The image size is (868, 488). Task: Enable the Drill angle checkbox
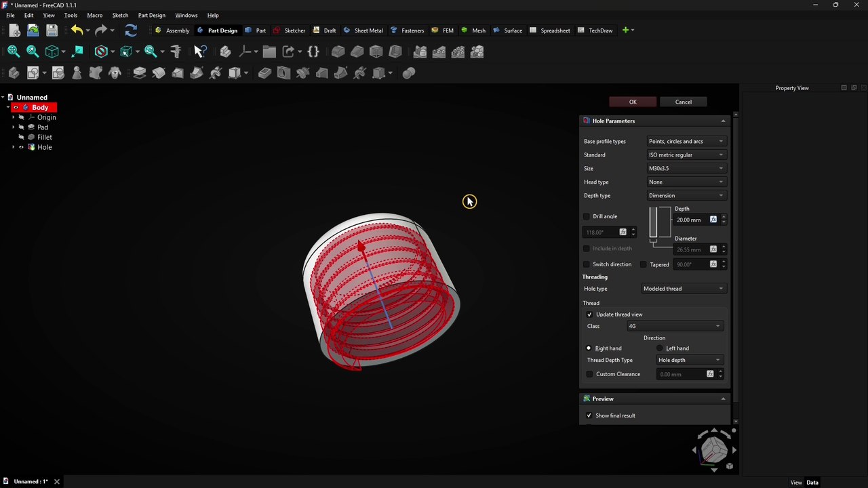point(587,216)
